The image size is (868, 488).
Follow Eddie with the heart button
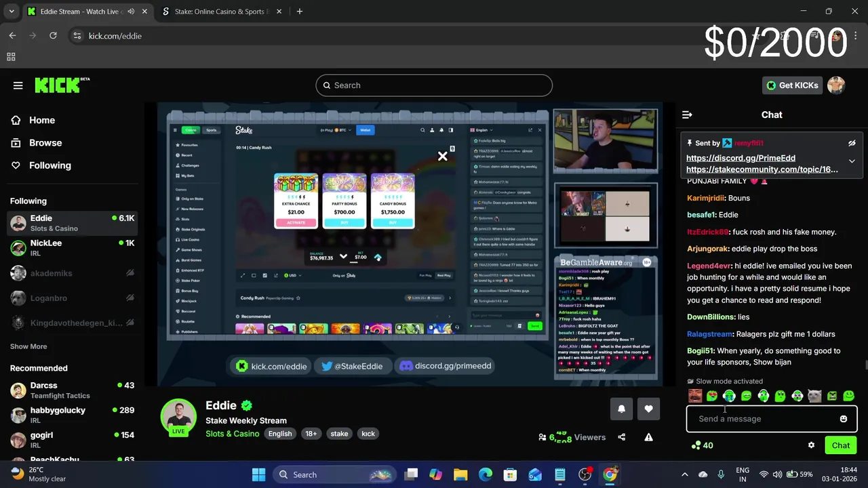(648, 409)
